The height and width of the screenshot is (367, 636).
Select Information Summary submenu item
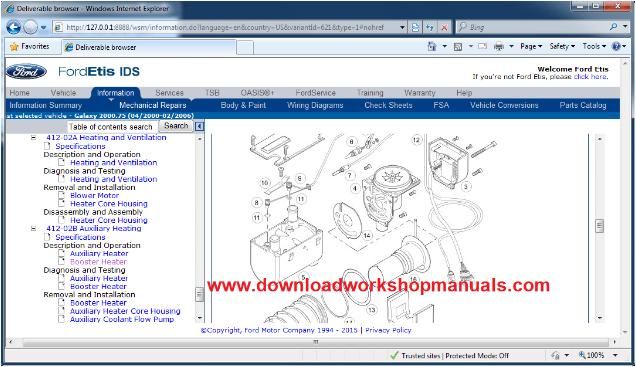click(45, 105)
